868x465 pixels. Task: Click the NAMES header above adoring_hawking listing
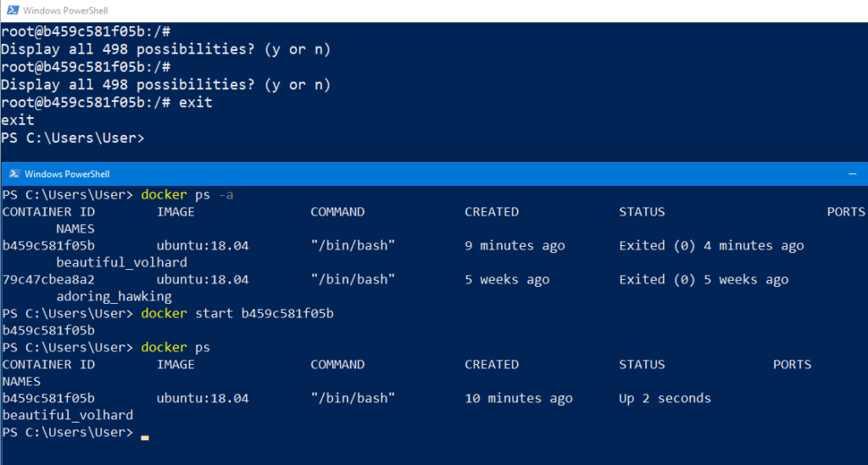[75, 229]
